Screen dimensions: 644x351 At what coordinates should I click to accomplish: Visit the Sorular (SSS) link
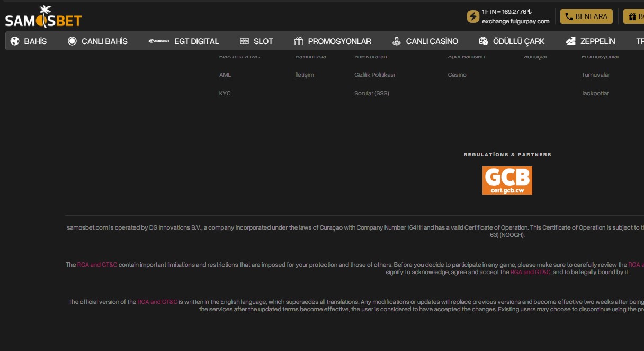(371, 93)
